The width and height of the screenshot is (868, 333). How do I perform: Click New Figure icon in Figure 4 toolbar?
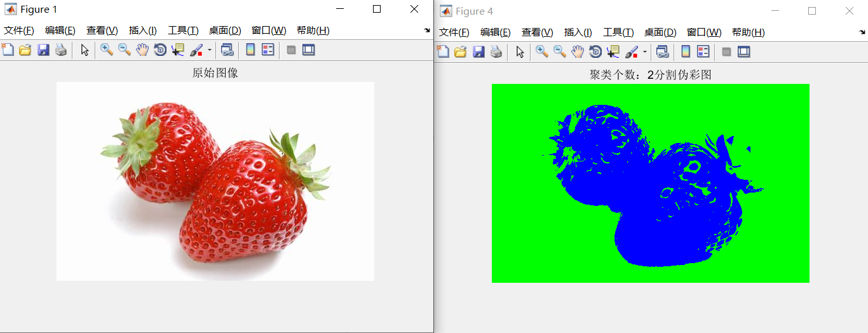[443, 51]
